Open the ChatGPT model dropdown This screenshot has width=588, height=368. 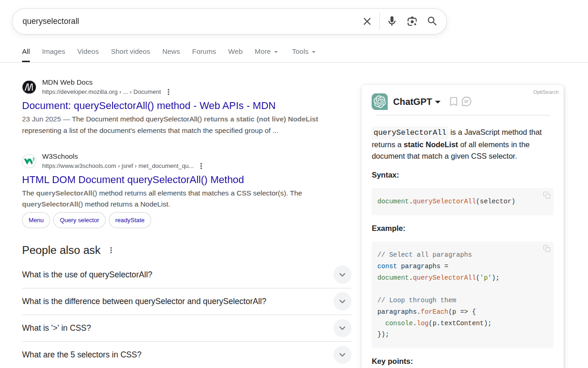(438, 102)
